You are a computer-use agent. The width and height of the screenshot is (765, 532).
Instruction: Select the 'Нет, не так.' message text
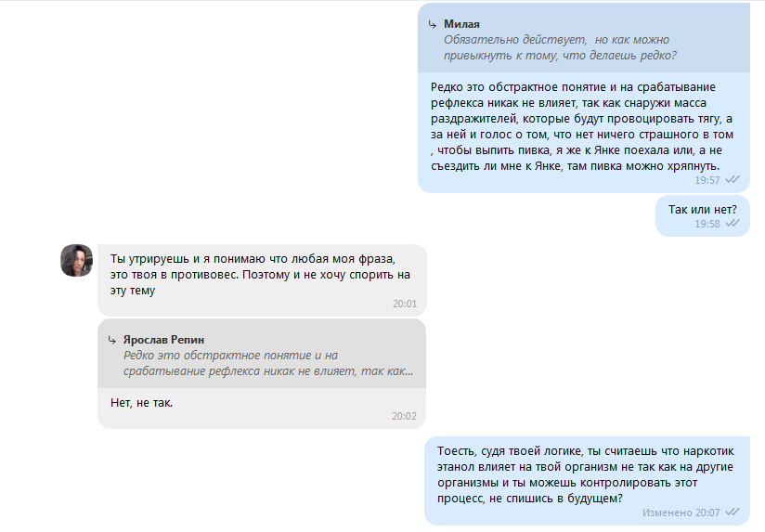coord(141,403)
